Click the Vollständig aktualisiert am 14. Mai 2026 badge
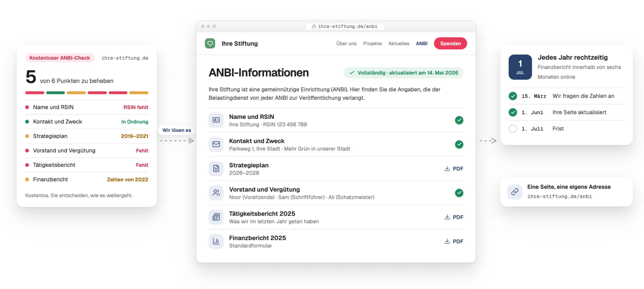 [404, 73]
